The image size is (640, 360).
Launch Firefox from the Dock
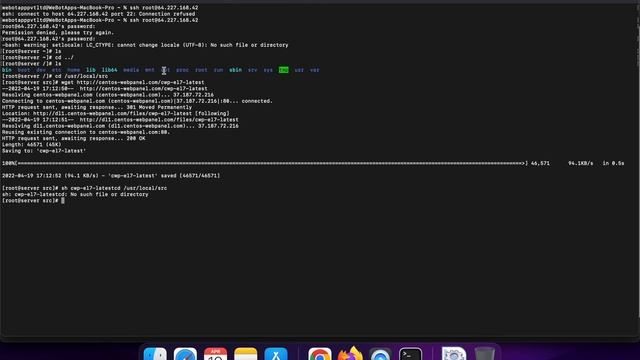click(x=350, y=353)
